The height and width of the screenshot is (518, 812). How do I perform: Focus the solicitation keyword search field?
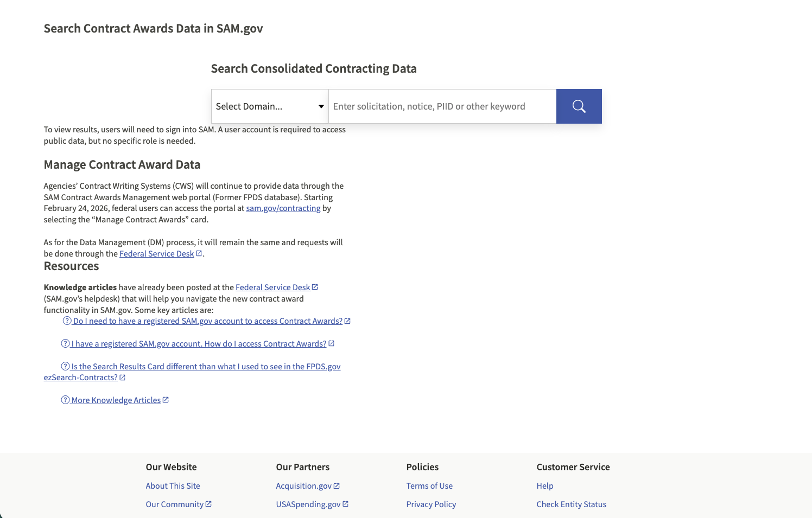click(x=442, y=106)
